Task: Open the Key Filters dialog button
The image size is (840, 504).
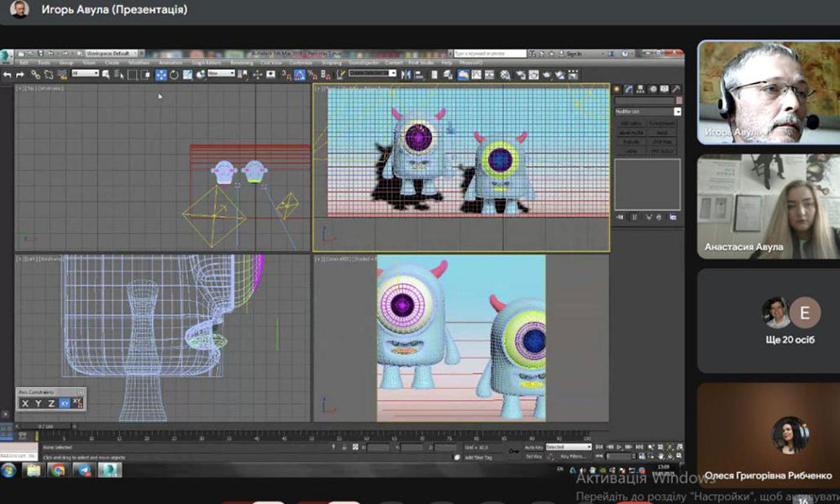Action: (x=573, y=456)
